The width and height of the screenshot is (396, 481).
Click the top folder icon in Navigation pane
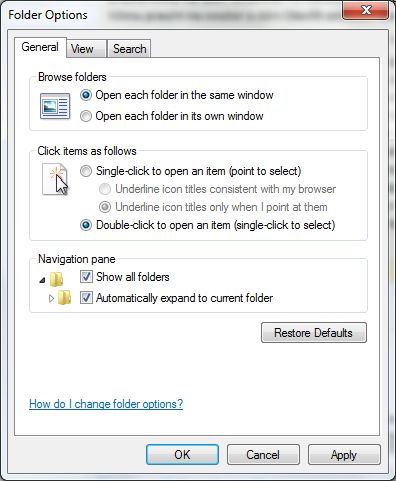pyautogui.click(x=56, y=279)
